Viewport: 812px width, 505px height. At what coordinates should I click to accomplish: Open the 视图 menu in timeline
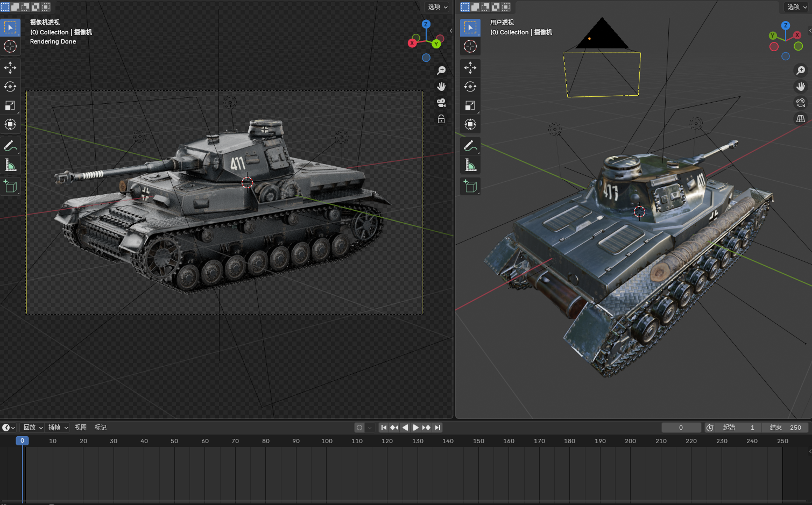pos(81,428)
